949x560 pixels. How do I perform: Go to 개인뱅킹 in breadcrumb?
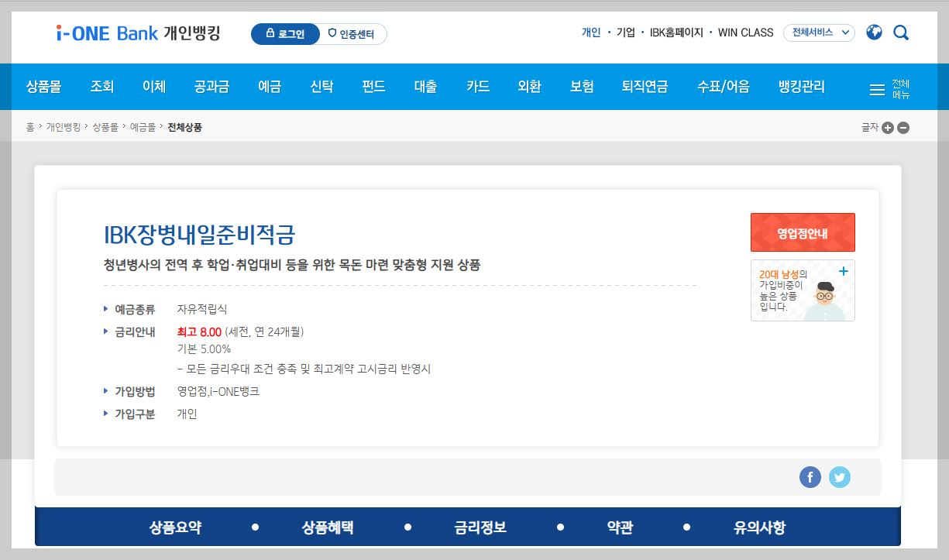63,128
